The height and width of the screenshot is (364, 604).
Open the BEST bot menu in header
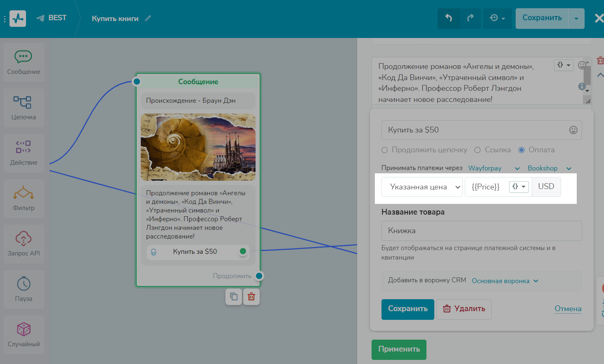pyautogui.click(x=52, y=18)
